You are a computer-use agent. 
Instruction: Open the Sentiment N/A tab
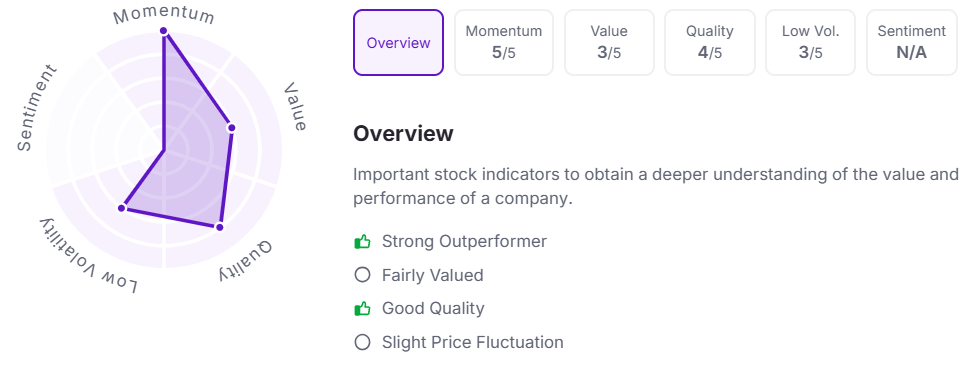point(911,43)
